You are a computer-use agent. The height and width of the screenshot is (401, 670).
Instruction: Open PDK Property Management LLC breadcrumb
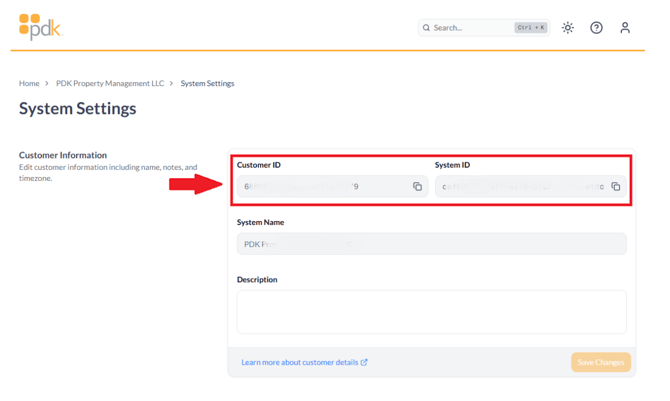(x=110, y=84)
